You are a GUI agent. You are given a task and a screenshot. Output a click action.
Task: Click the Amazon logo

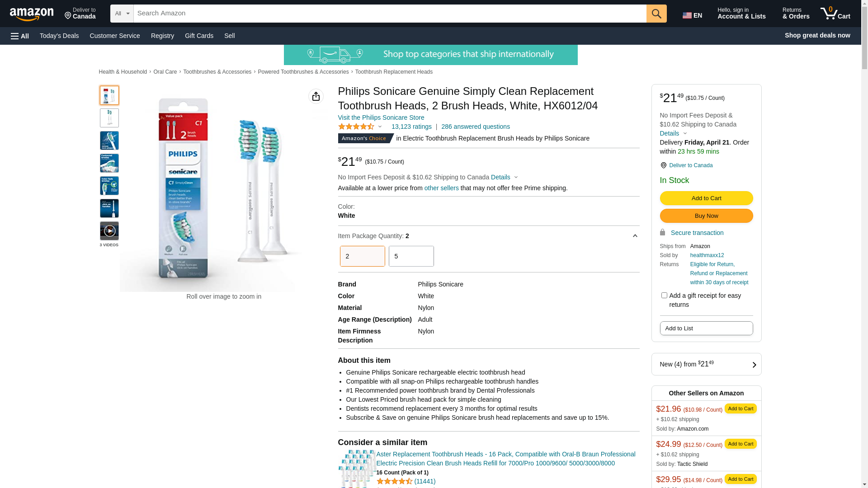(x=32, y=14)
